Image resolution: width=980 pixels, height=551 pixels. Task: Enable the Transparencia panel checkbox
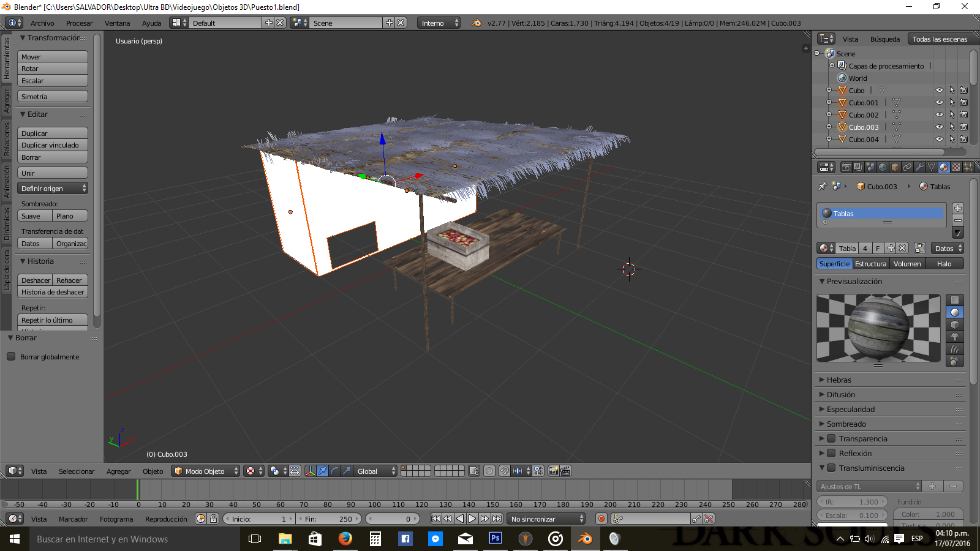[x=832, y=438]
